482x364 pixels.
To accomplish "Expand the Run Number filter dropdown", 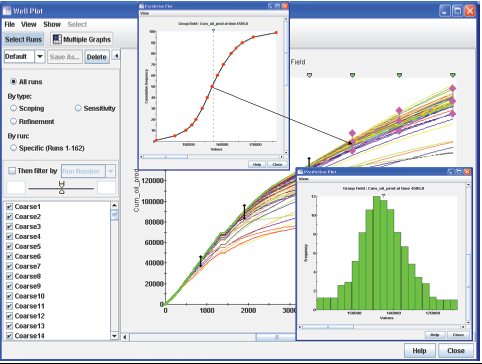I will tap(110, 171).
